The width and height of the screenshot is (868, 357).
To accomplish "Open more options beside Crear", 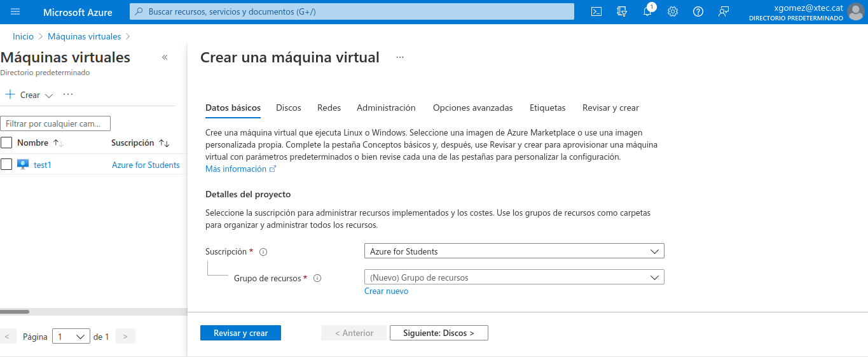I will pyautogui.click(x=68, y=94).
